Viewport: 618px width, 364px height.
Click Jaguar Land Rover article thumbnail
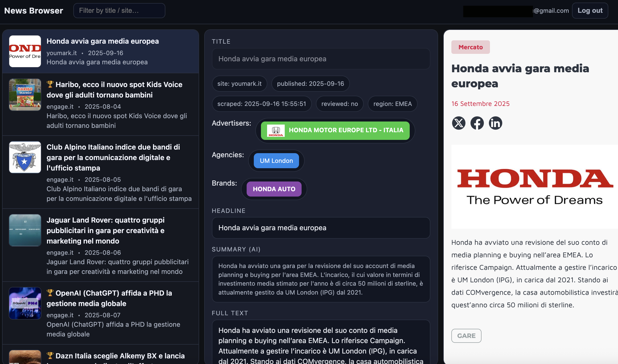coord(25,230)
